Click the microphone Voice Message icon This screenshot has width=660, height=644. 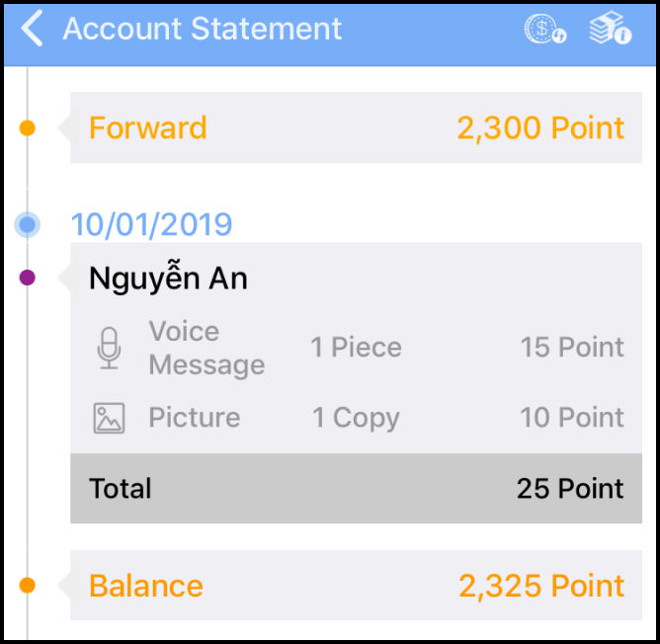(109, 348)
